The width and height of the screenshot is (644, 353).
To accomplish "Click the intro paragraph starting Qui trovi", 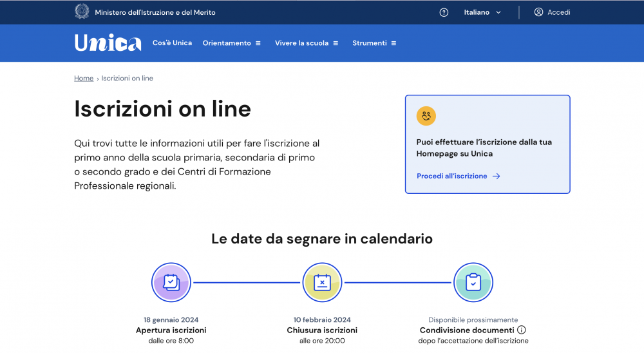I will [x=196, y=164].
